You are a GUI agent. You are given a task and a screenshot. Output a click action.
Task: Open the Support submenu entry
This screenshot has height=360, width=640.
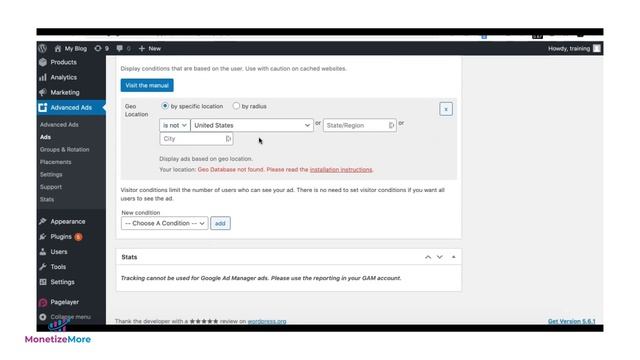pos(51,187)
